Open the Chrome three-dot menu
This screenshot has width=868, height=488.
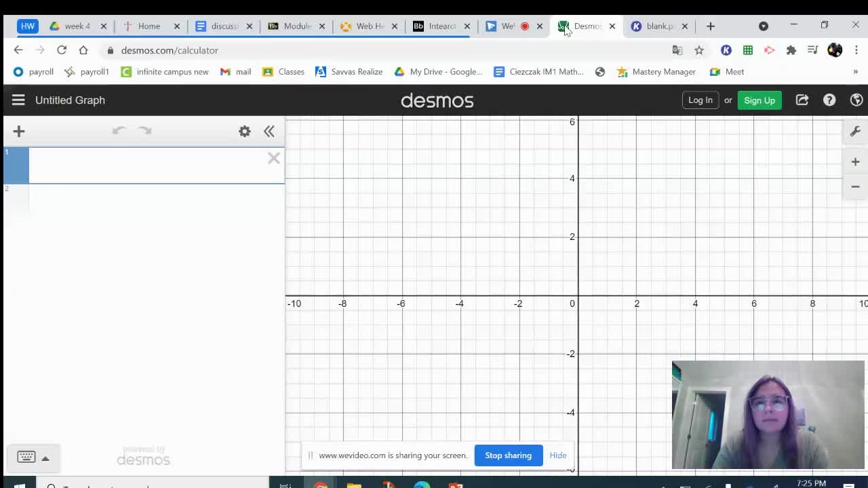(x=856, y=50)
